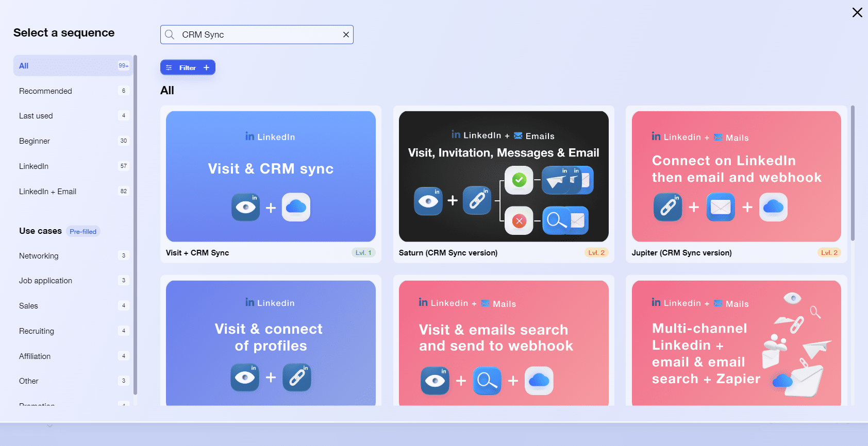
Task: Click eye icon in Visit & emails search card
Action: tap(435, 381)
